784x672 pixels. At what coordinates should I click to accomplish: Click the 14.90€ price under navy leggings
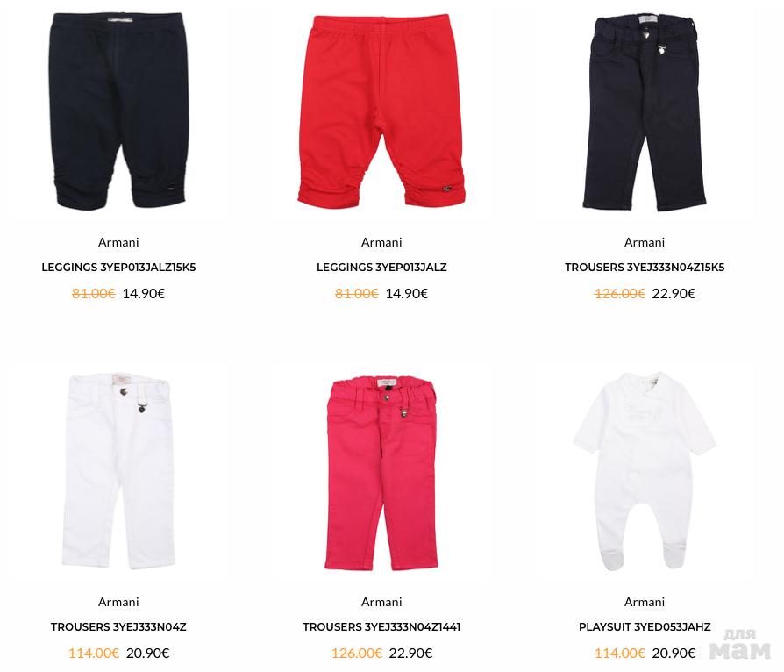pyautogui.click(x=144, y=294)
